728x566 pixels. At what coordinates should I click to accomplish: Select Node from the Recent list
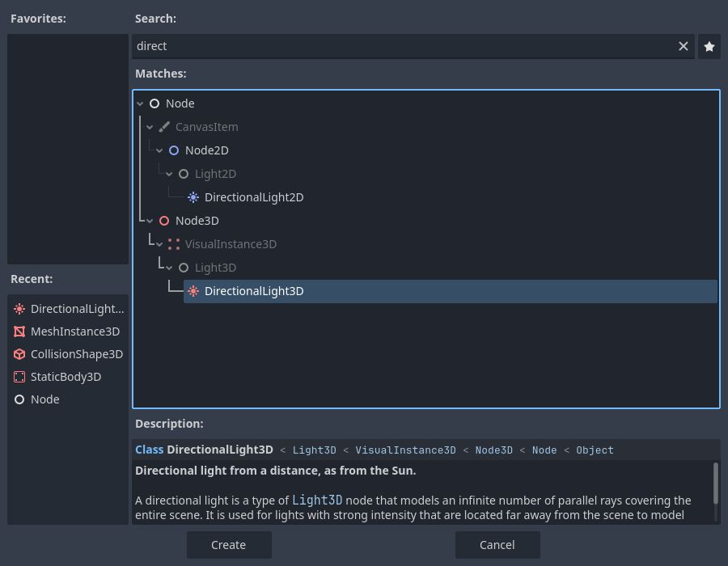(x=46, y=399)
